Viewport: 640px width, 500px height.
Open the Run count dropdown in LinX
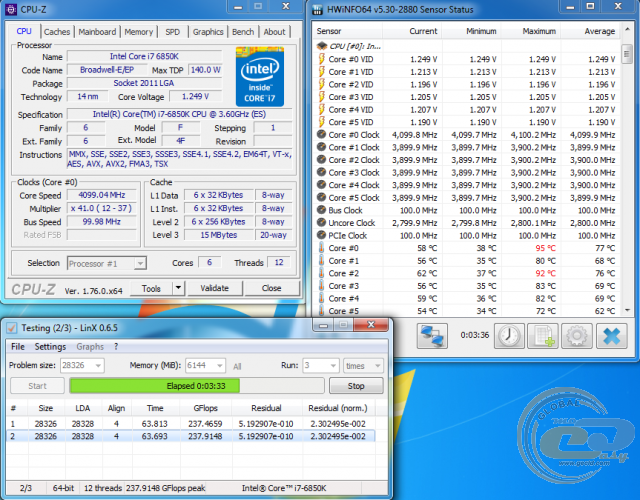coord(333,366)
